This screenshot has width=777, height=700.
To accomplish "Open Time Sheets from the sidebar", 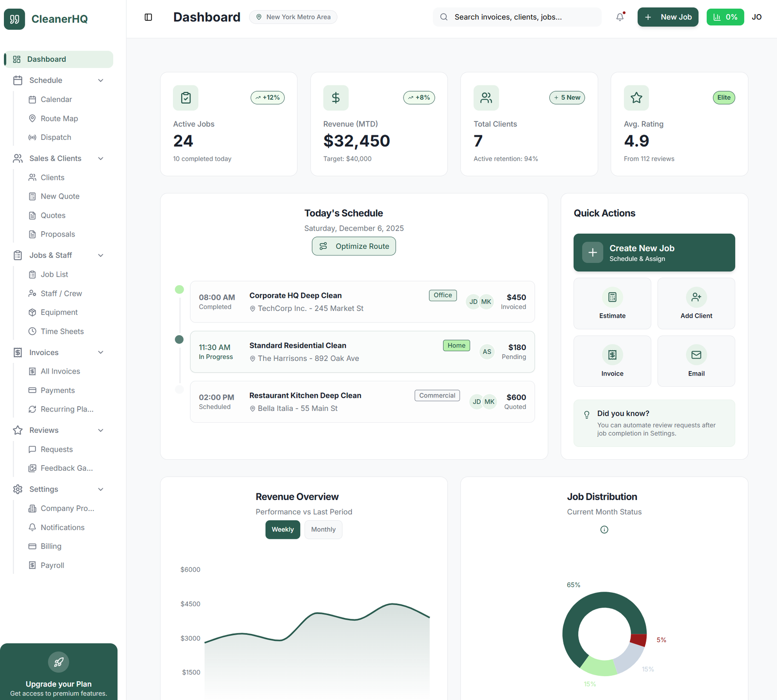I will tap(61, 331).
